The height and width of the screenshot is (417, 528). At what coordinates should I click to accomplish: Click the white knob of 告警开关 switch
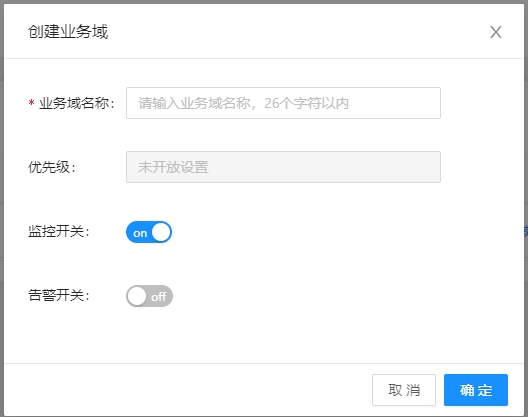tap(137, 296)
